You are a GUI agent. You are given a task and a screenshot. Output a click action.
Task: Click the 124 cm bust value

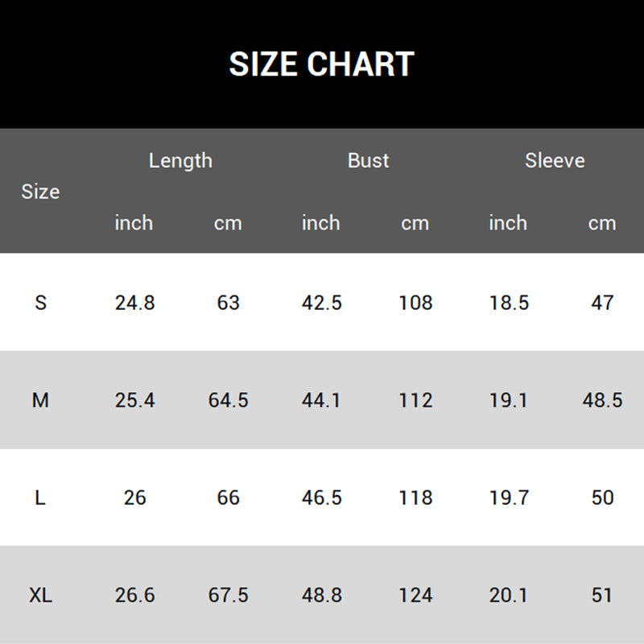(x=415, y=595)
